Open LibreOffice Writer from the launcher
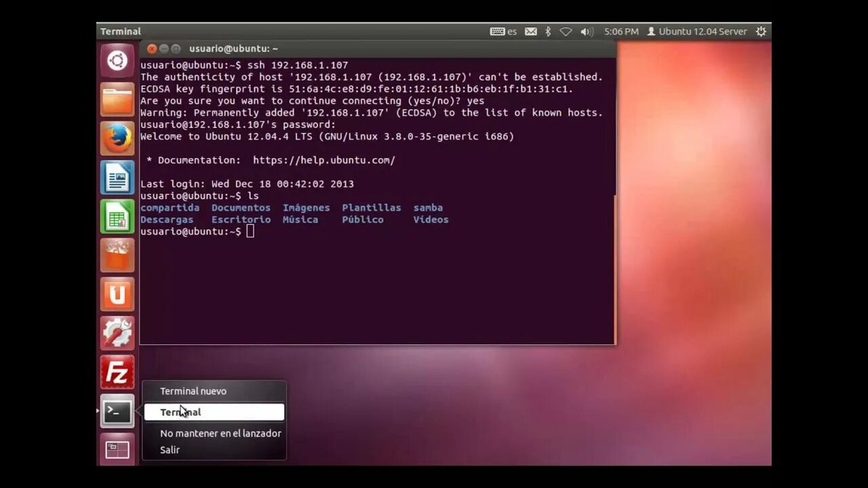The image size is (868, 488). [117, 178]
